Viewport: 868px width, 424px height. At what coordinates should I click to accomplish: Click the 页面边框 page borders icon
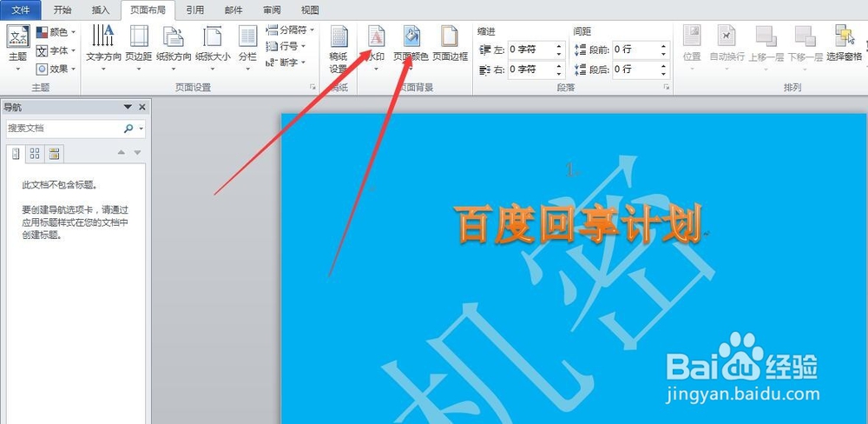[x=450, y=36]
